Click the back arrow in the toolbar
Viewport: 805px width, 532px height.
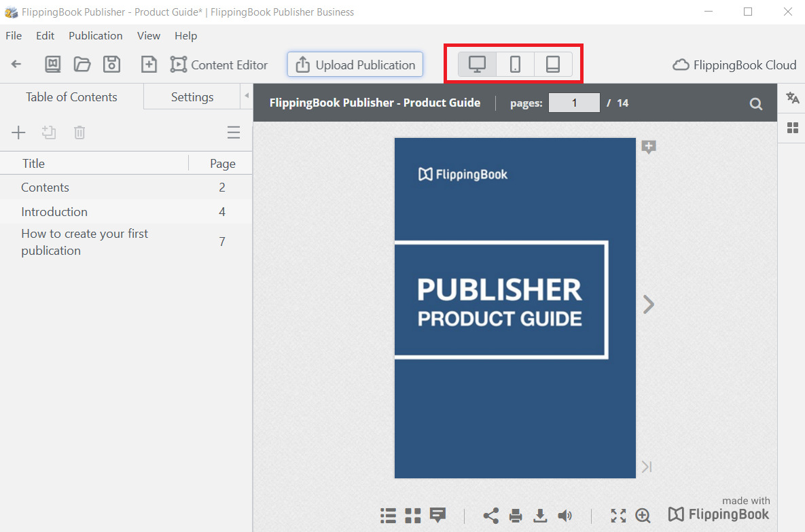coord(16,64)
